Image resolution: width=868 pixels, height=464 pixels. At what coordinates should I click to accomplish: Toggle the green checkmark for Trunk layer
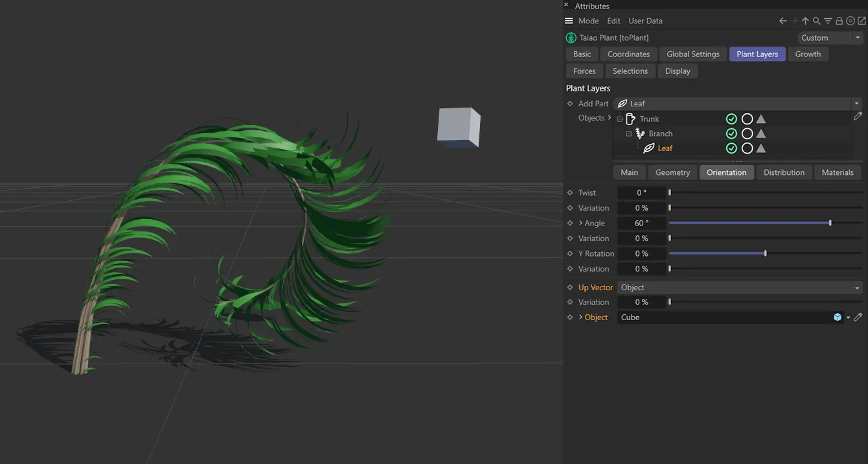click(x=731, y=119)
